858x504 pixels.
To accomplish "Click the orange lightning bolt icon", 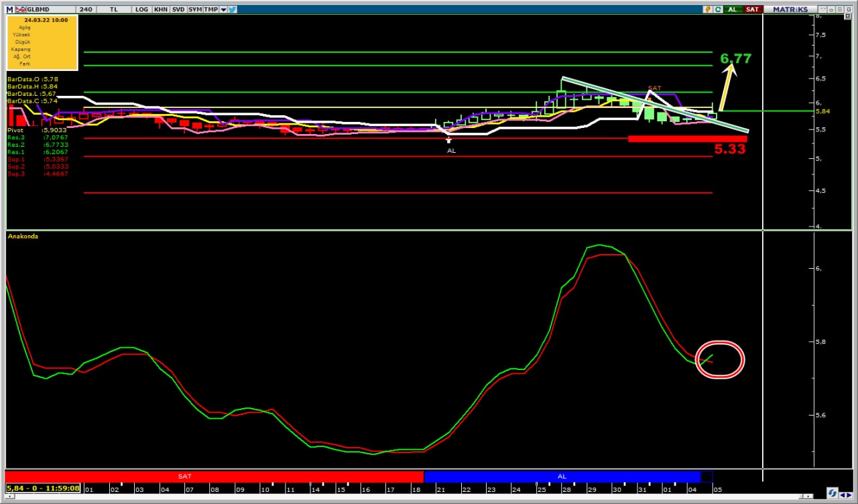I will click(x=707, y=9).
